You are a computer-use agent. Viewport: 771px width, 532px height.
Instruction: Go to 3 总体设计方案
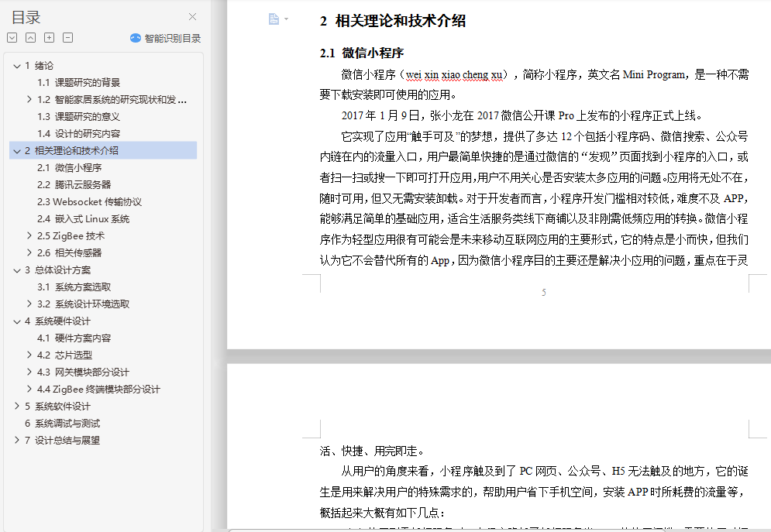(x=58, y=270)
